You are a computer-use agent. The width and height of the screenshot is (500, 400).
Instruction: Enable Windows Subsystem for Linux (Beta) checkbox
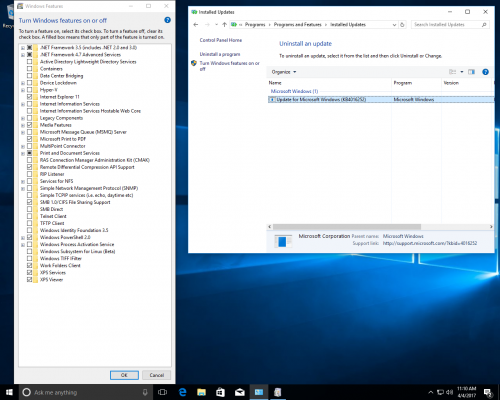(x=30, y=251)
